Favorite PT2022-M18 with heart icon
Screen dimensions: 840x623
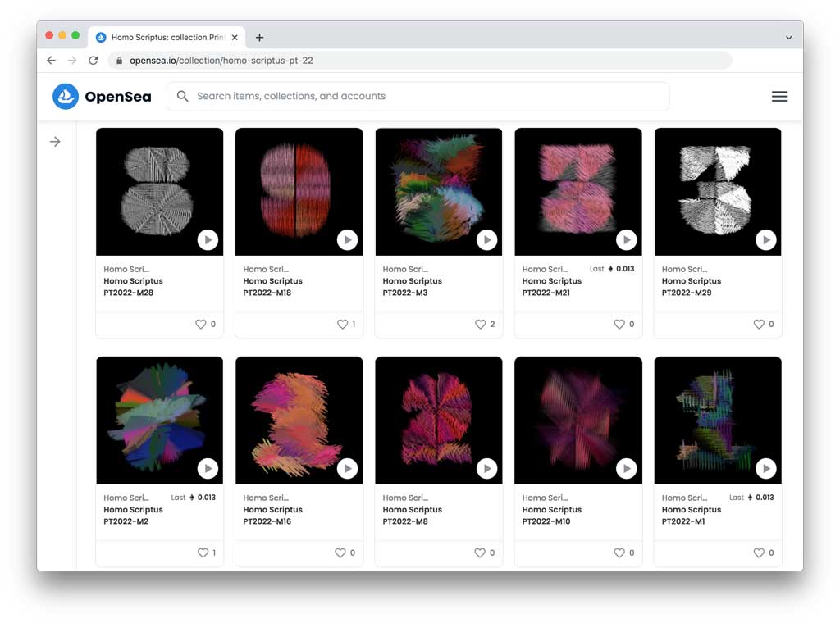[342, 324]
